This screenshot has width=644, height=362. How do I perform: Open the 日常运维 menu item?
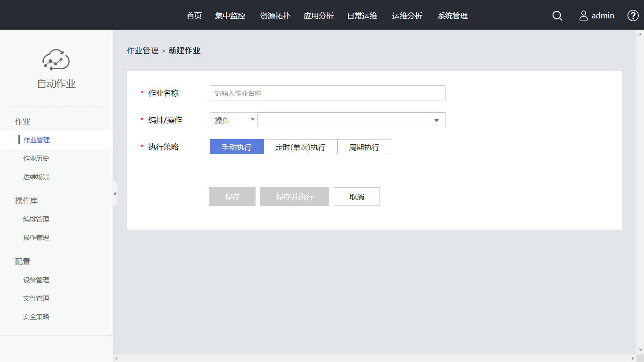point(362,16)
